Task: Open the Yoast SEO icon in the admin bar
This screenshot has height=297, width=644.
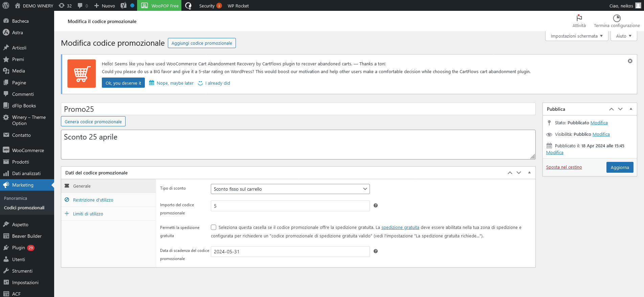Action: click(x=124, y=5)
